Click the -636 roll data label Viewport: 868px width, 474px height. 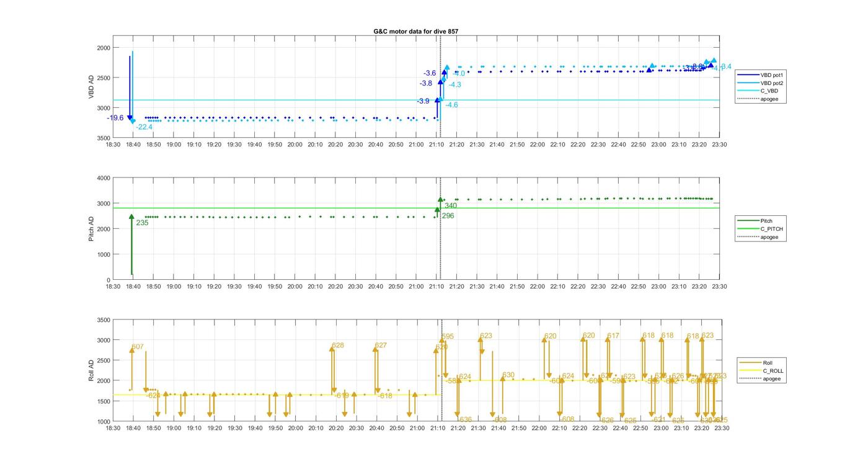coord(464,419)
